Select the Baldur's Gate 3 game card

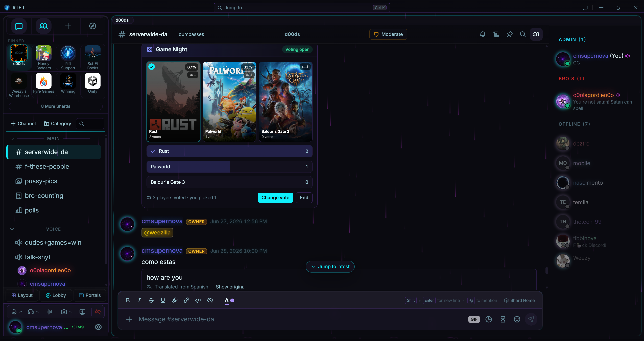pos(285,102)
